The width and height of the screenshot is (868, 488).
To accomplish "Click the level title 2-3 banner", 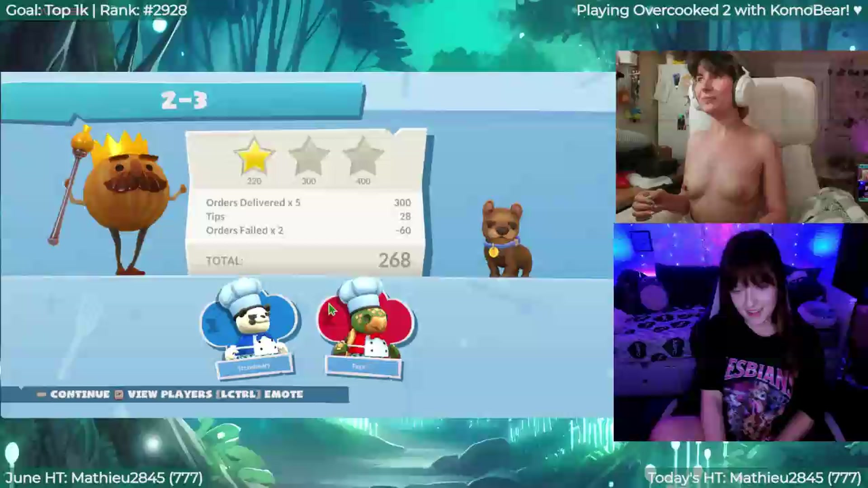I will (x=184, y=100).
